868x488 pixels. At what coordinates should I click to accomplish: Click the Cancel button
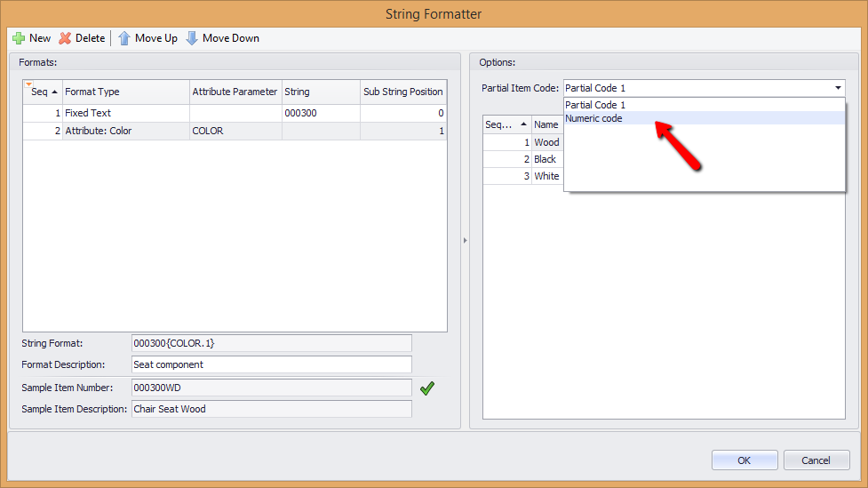(816, 460)
